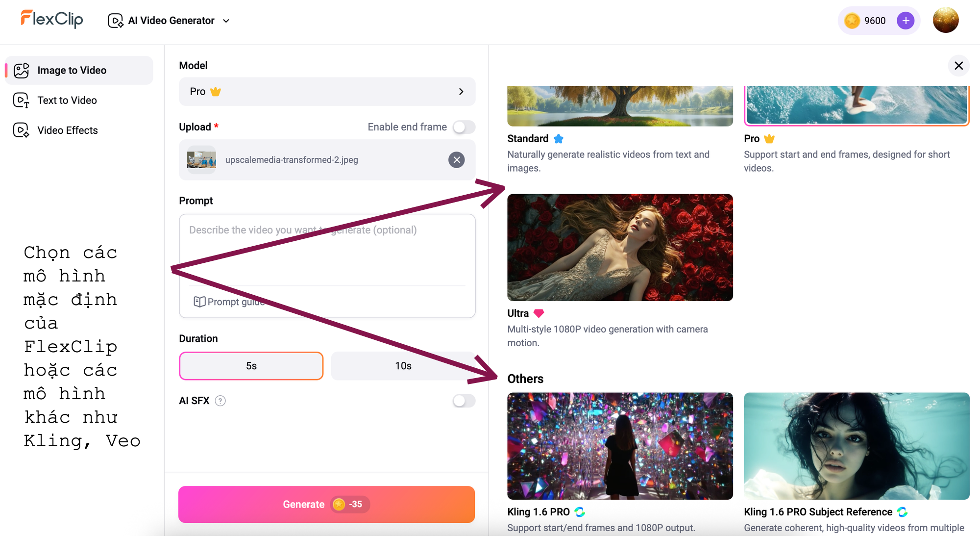Open the AI Video Generator dropdown
The width and height of the screenshot is (980, 536).
(169, 21)
